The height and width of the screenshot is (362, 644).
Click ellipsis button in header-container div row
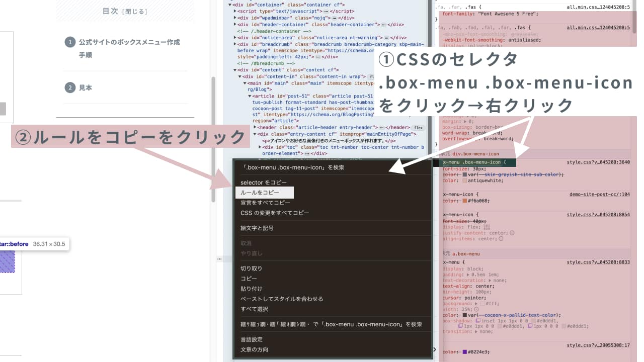[x=384, y=24]
